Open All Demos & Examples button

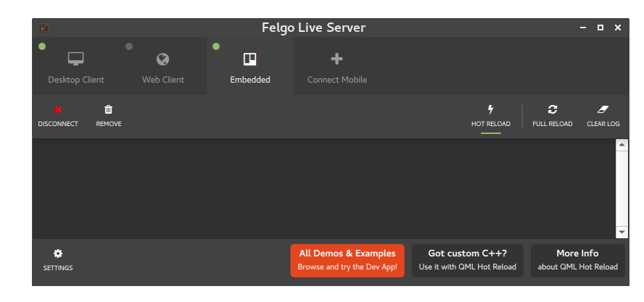coord(347,261)
